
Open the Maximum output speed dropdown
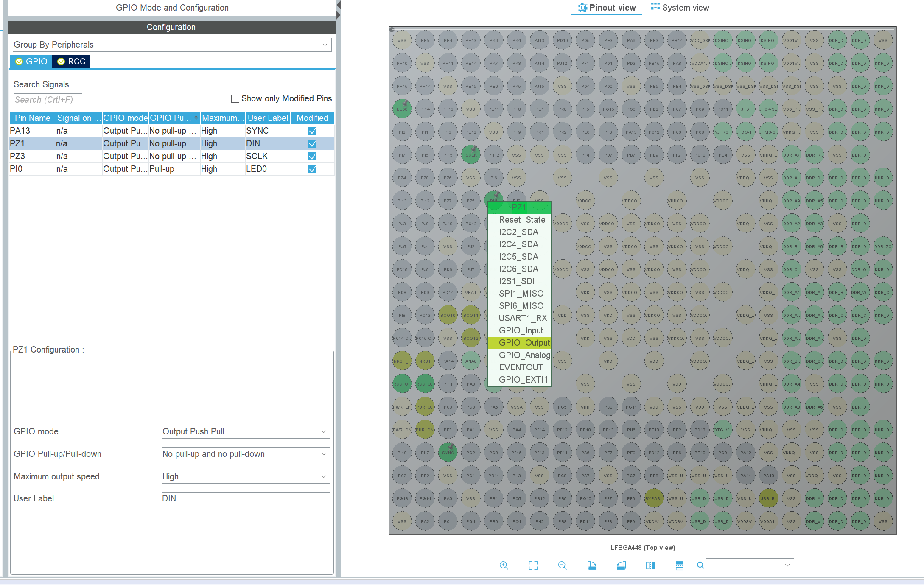point(246,476)
